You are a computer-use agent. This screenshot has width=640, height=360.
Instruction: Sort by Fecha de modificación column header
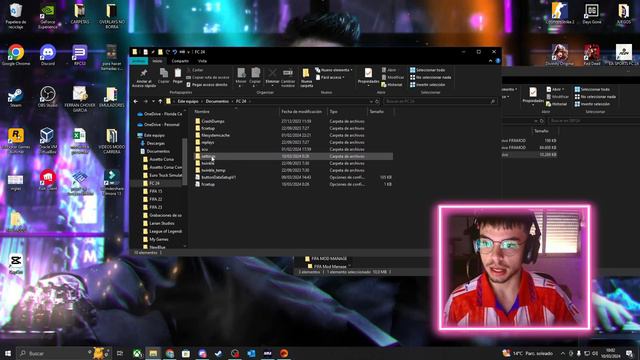303,111
